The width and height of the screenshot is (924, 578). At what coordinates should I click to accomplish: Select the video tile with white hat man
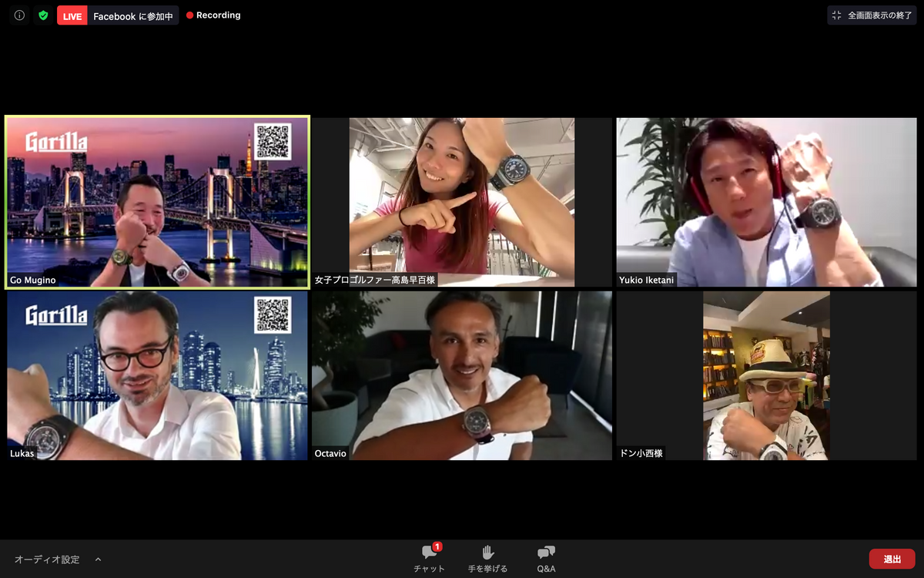[x=766, y=375]
